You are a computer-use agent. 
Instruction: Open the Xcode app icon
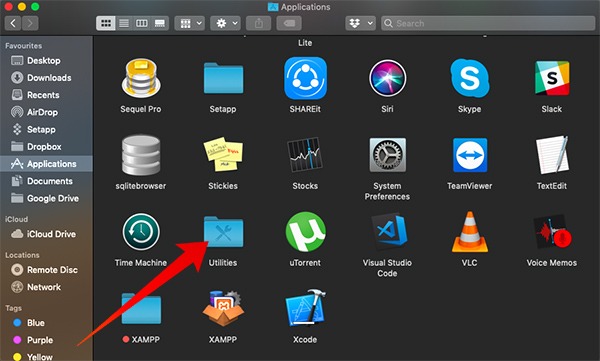pyautogui.click(x=305, y=308)
